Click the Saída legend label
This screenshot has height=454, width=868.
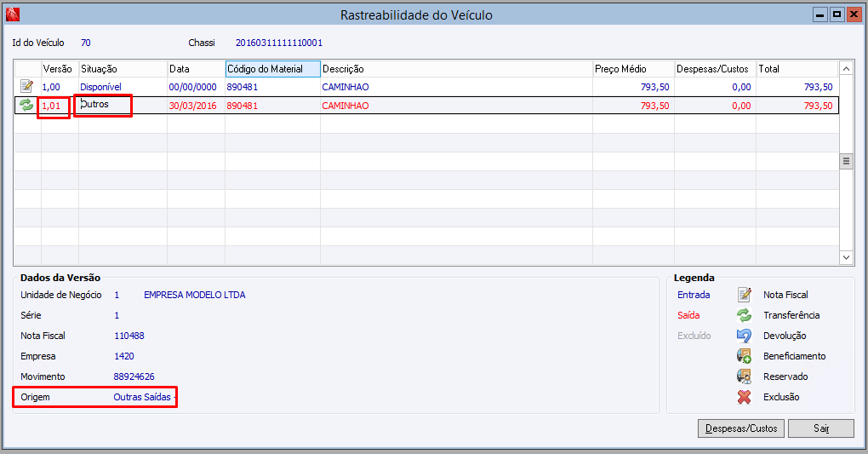pos(688,315)
